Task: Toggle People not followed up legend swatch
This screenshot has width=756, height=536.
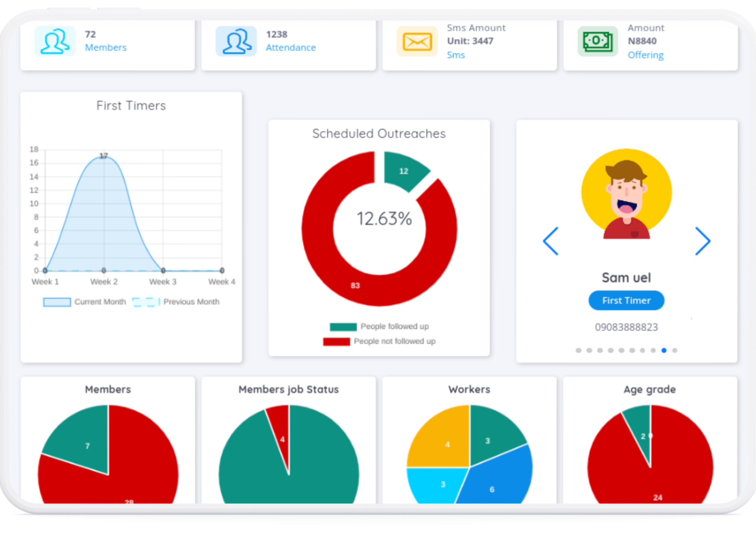Action: [x=336, y=341]
